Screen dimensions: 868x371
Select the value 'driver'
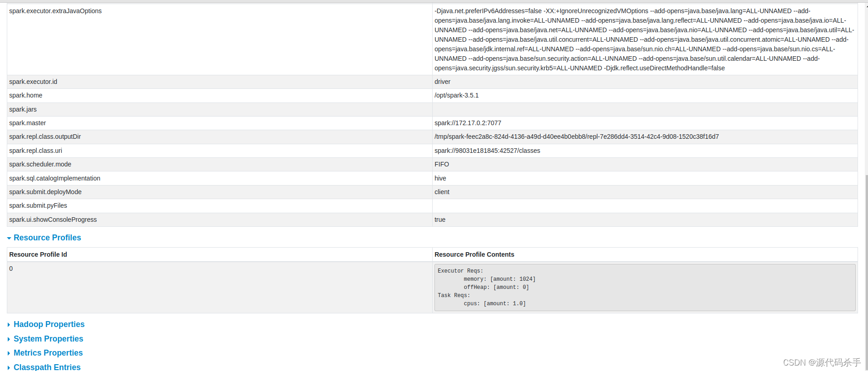(x=442, y=82)
